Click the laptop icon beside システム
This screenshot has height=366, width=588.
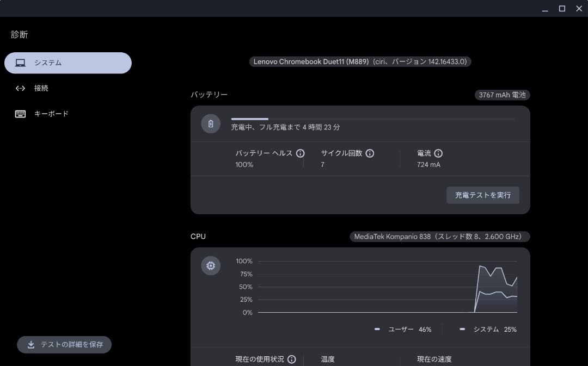pos(21,63)
